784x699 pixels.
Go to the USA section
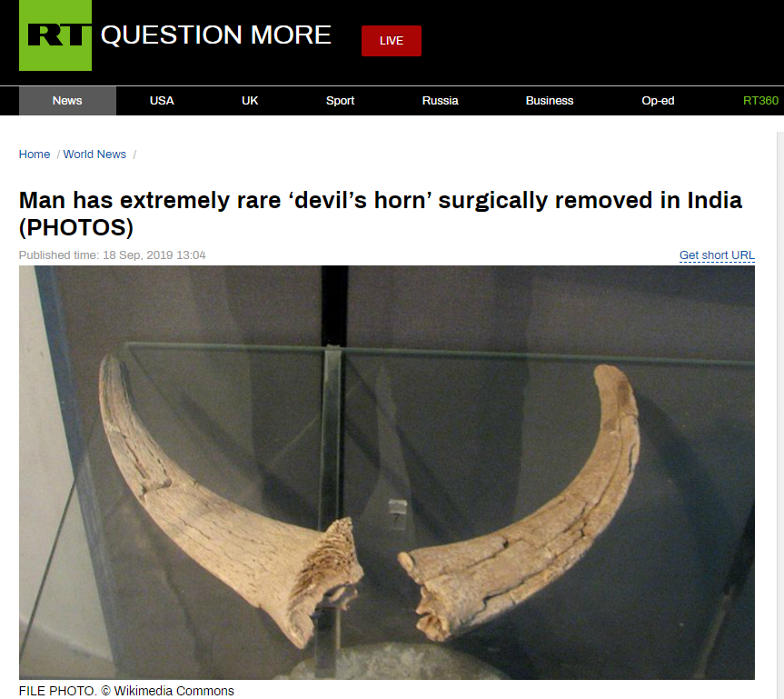pyautogui.click(x=162, y=101)
